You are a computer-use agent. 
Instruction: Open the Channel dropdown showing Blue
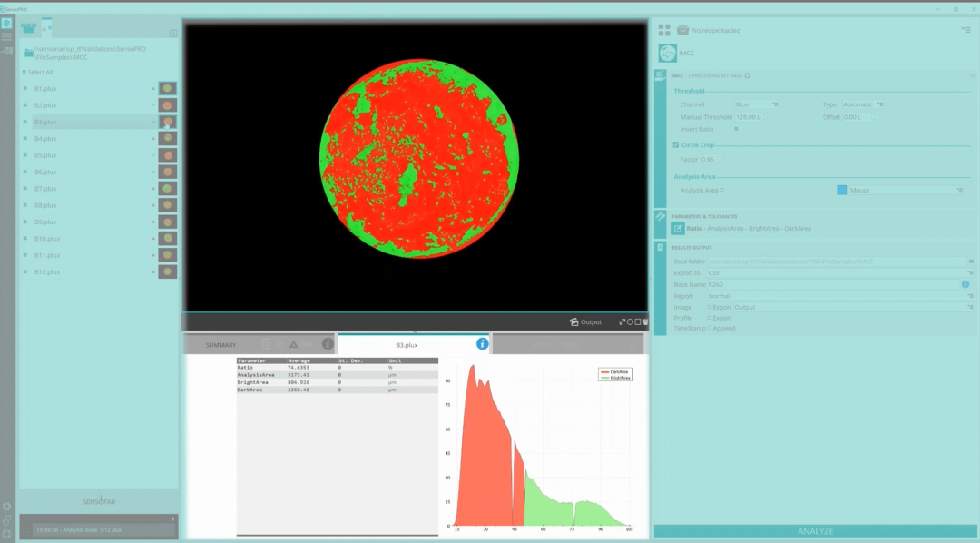click(x=756, y=104)
